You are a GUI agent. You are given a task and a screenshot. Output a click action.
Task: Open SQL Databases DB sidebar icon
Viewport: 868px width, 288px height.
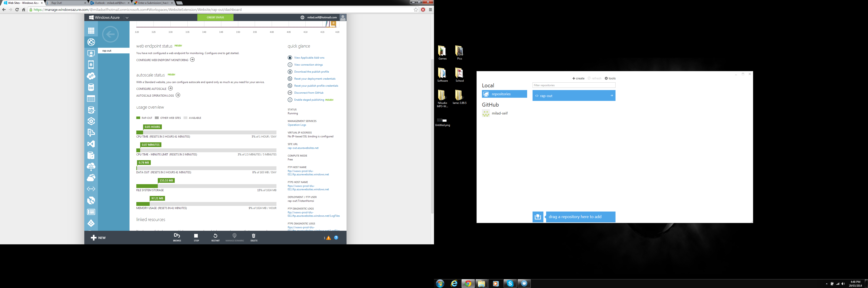[x=91, y=87]
